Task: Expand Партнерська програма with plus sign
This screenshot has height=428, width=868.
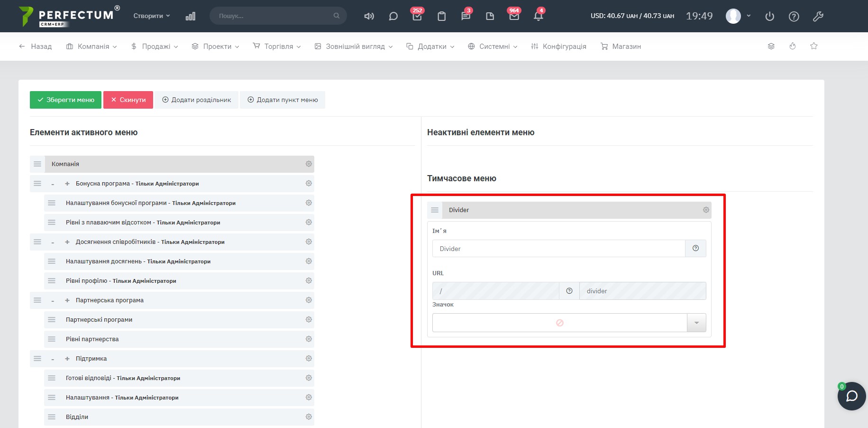Action: 67,300
